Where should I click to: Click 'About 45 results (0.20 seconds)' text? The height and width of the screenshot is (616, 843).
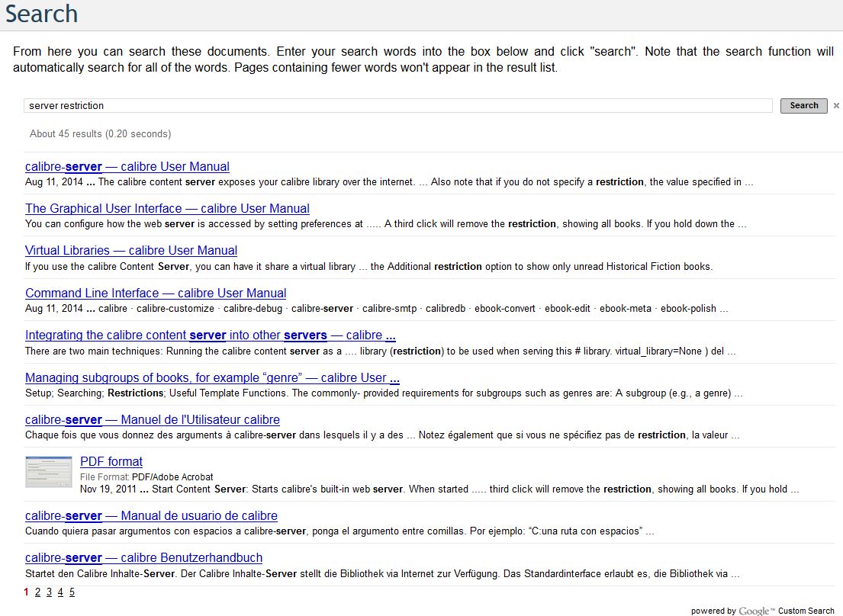101,133
